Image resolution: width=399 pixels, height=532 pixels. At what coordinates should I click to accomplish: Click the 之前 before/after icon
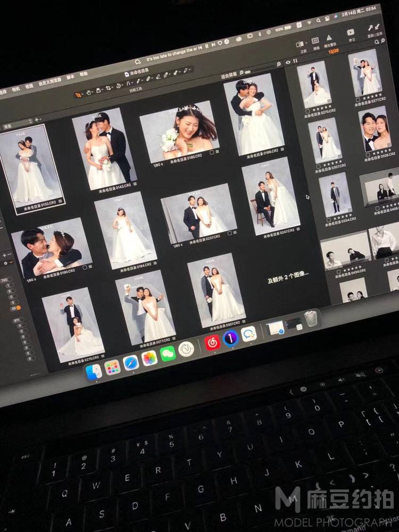pos(300,44)
